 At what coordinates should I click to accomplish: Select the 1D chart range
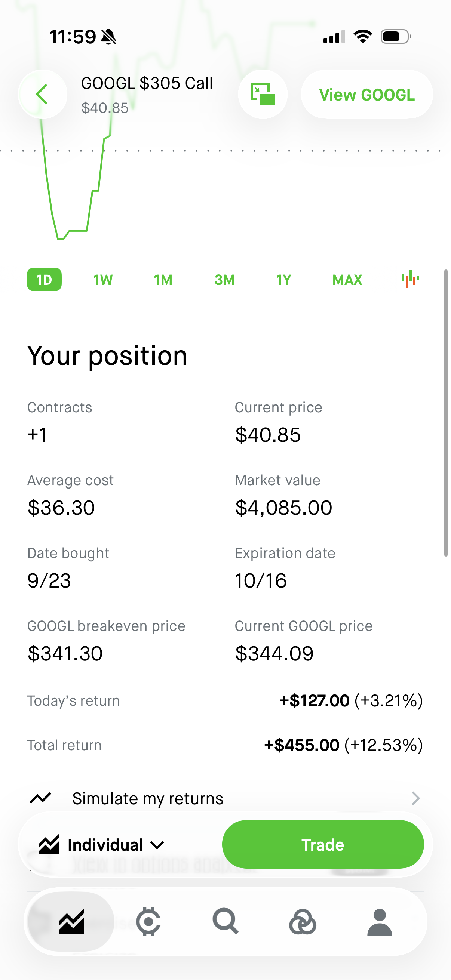[44, 280]
